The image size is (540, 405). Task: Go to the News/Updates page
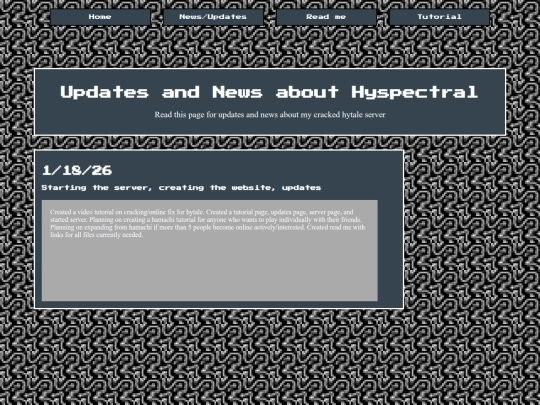click(x=213, y=17)
